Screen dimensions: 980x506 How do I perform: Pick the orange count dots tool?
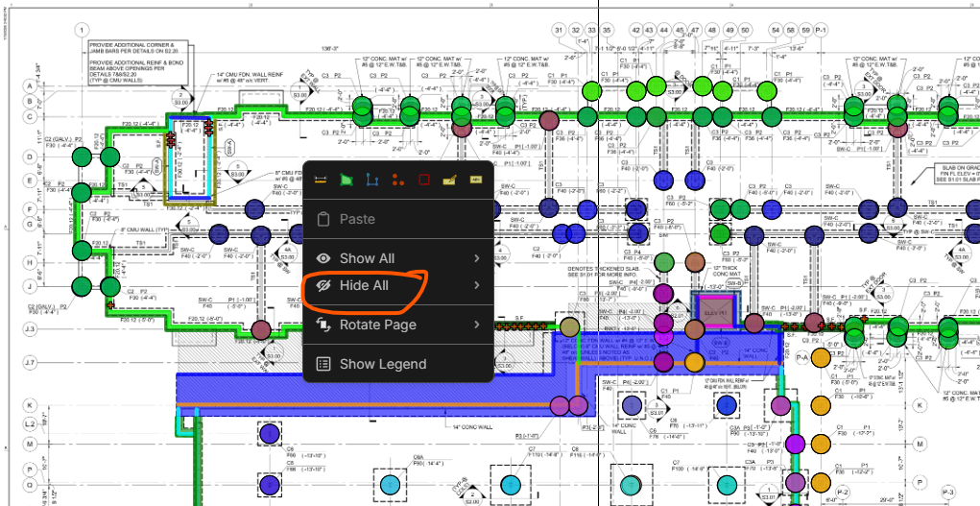pyautogui.click(x=397, y=180)
